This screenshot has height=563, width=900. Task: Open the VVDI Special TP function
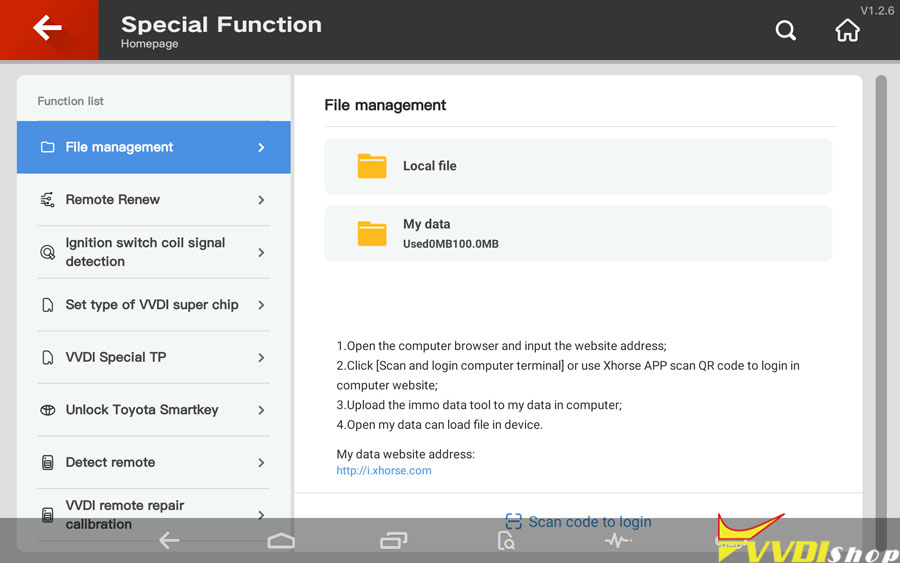(116, 357)
